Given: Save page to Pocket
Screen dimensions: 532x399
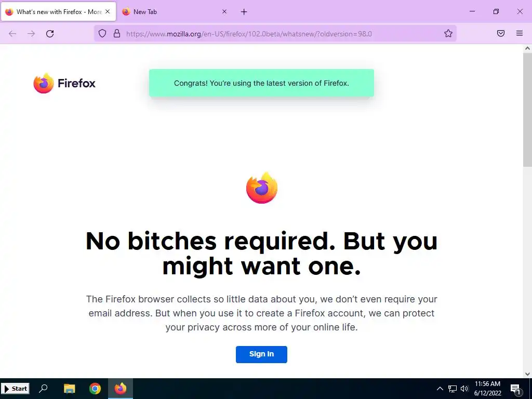Looking at the screenshot, I should pos(501,33).
